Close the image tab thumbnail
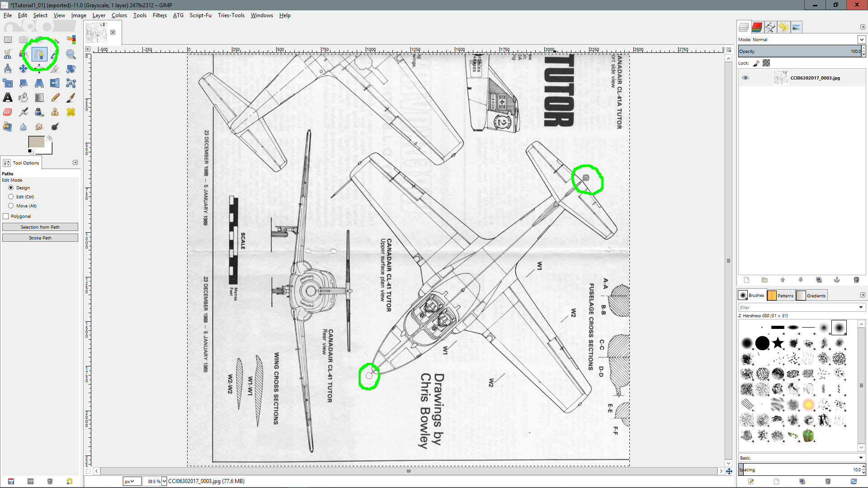The height and width of the screenshot is (488, 868). [113, 33]
